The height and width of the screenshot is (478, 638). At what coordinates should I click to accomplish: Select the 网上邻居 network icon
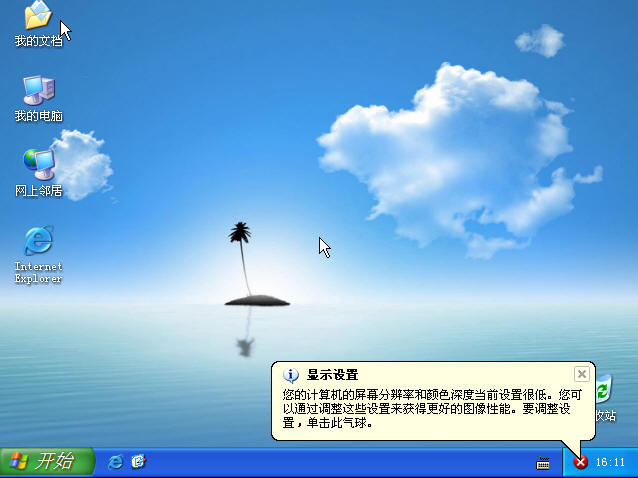point(39,165)
